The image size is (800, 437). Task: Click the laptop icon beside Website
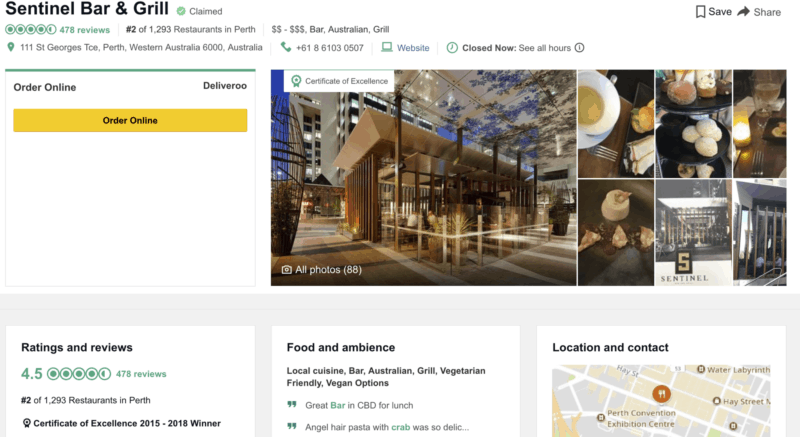point(387,47)
